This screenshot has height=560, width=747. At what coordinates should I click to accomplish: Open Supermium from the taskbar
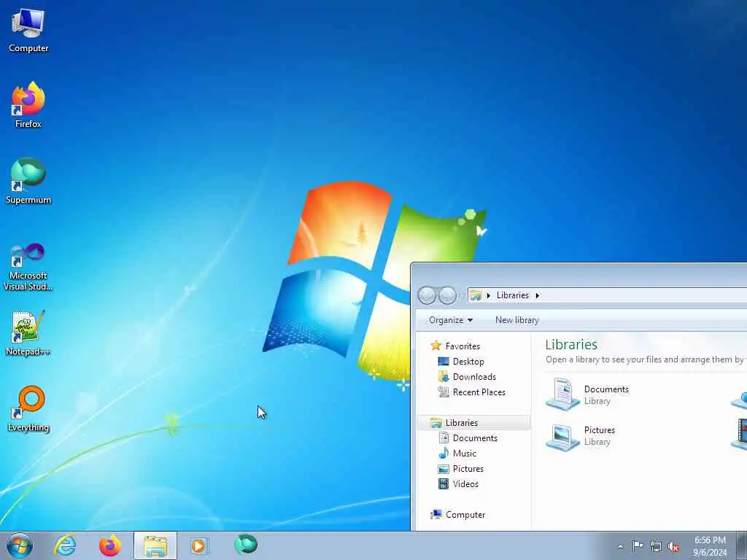pos(246,545)
